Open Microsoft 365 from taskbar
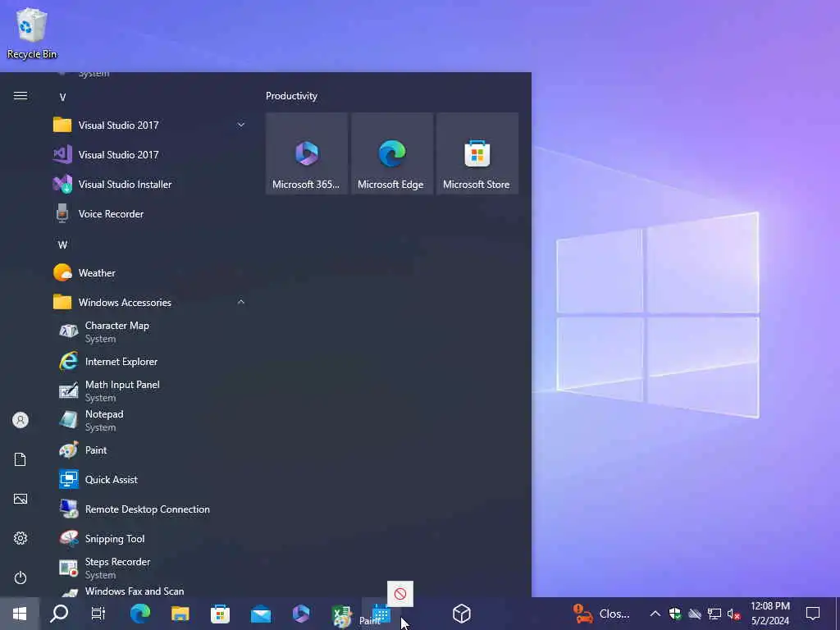This screenshot has width=840, height=630. [x=301, y=614]
